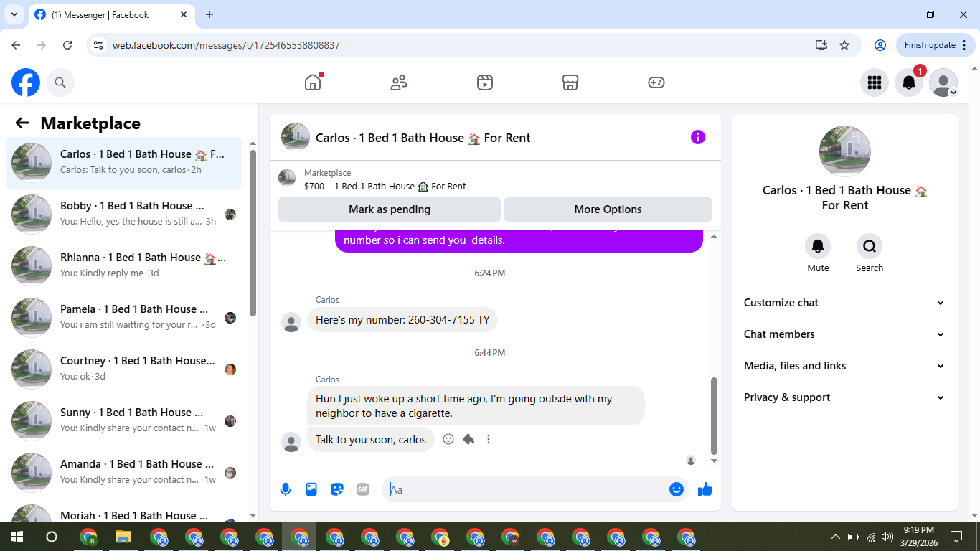Viewport: 980px width, 551px height.
Task: Click Carlos's phone number message
Action: (x=402, y=320)
